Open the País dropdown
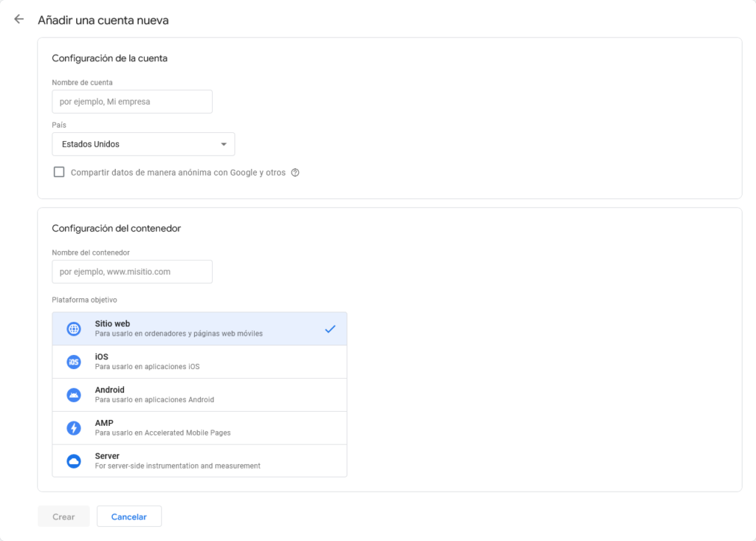The image size is (756, 541). click(x=143, y=144)
